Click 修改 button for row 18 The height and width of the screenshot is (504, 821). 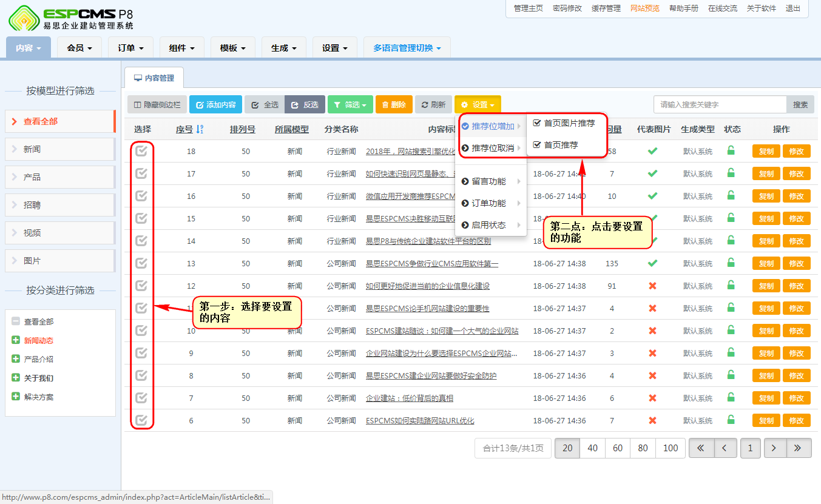[797, 151]
